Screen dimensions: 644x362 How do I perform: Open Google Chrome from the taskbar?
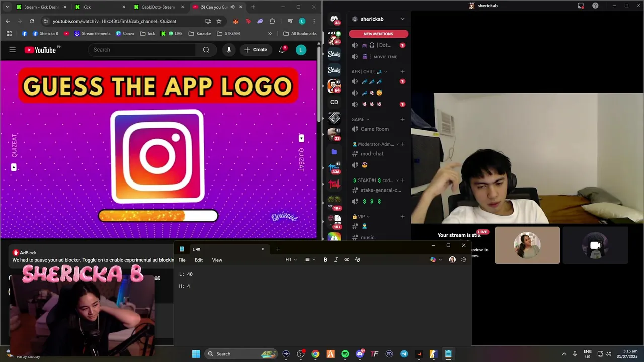point(315,354)
